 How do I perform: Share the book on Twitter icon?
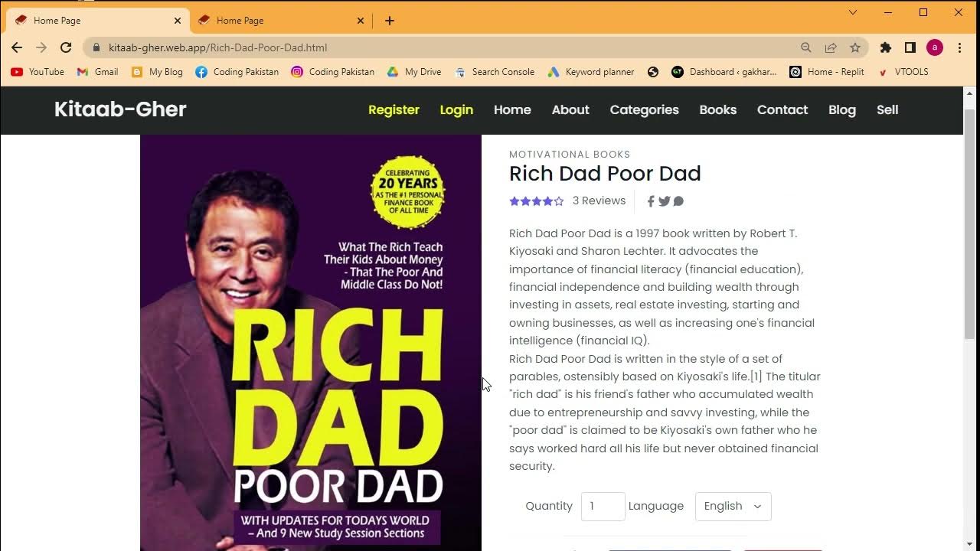665,201
